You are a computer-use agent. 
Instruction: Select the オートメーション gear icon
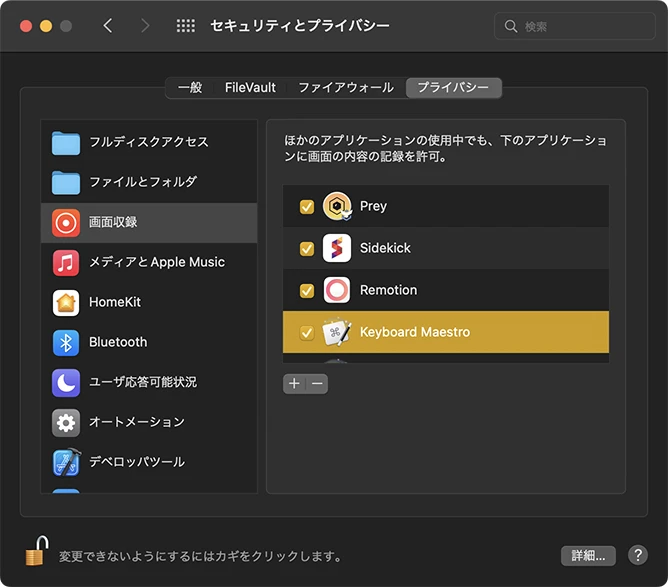click(66, 422)
